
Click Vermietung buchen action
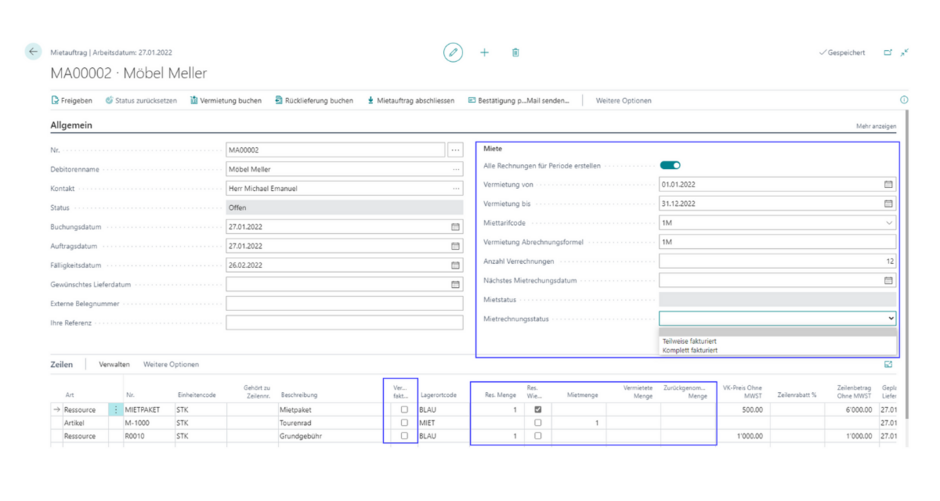(x=226, y=101)
